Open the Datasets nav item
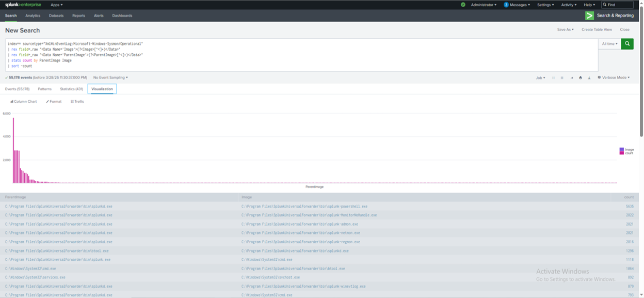The width and height of the screenshot is (644, 298). pos(56,15)
